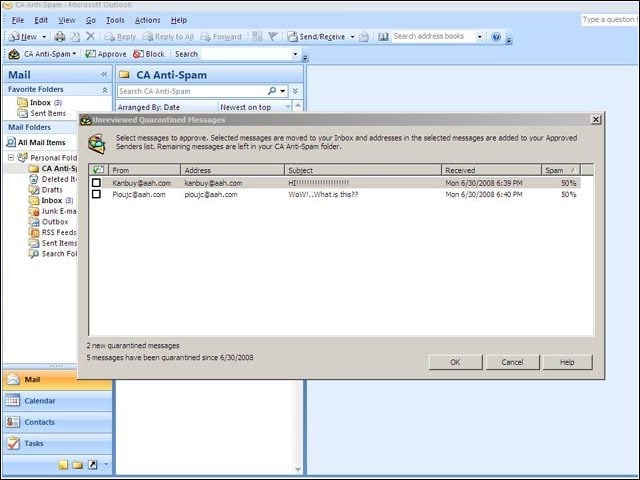Click the select-all check icon column header
Viewport: 640px width, 480px height.
click(x=98, y=170)
